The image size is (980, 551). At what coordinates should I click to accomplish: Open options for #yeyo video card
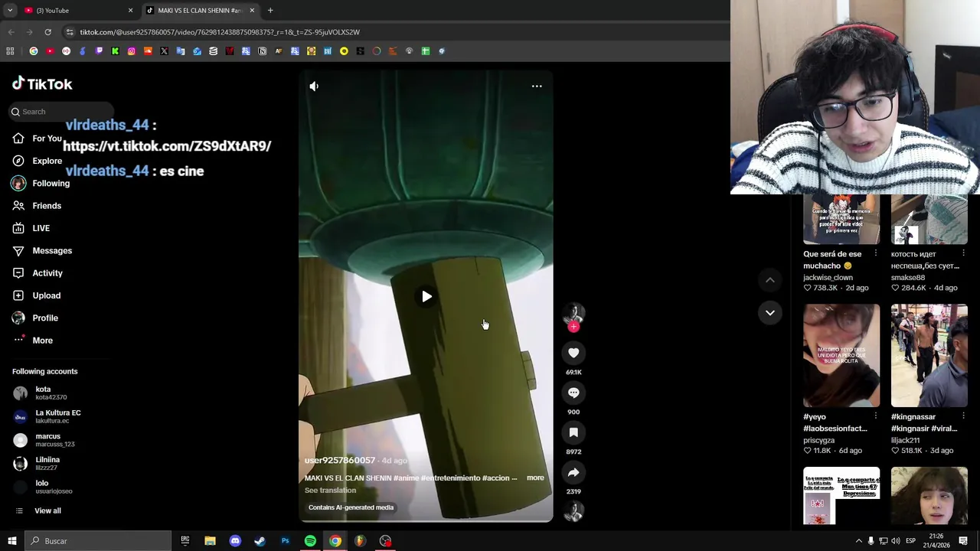pos(876,416)
